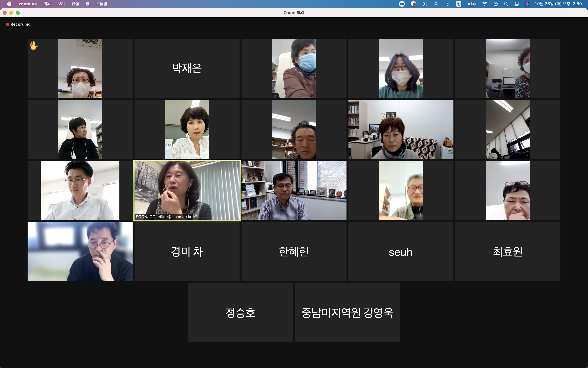Select video showing ceiling lights and window blinds
This screenshot has width=588, height=368.
click(x=508, y=129)
